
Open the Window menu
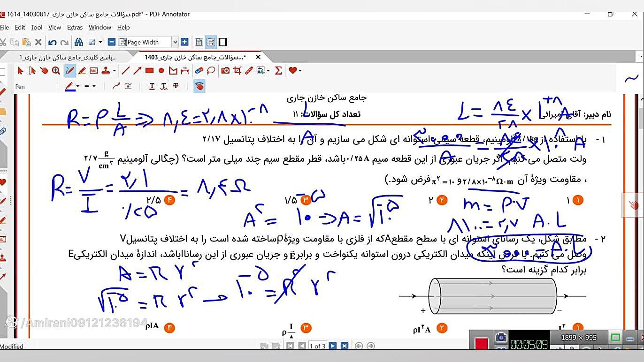(100, 28)
